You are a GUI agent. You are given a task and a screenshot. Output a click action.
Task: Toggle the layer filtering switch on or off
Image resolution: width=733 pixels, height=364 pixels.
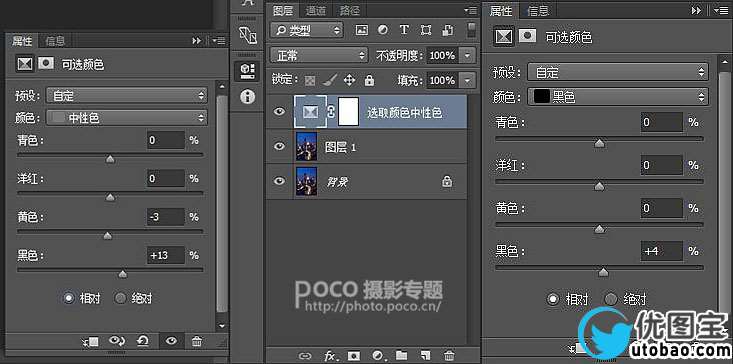click(x=472, y=29)
